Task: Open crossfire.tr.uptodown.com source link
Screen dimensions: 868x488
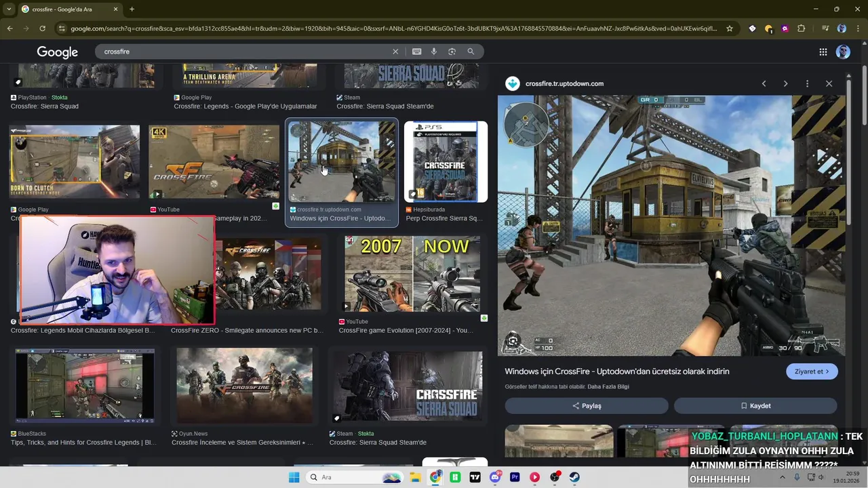Action: pyautogui.click(x=564, y=83)
